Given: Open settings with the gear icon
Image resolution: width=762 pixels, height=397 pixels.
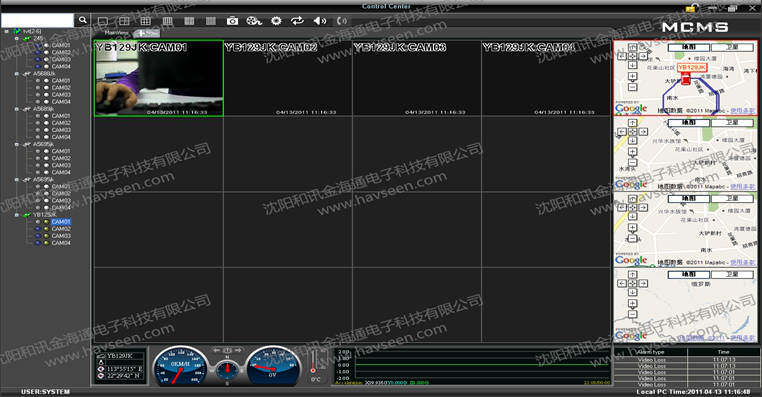Looking at the screenshot, I should click(x=276, y=21).
